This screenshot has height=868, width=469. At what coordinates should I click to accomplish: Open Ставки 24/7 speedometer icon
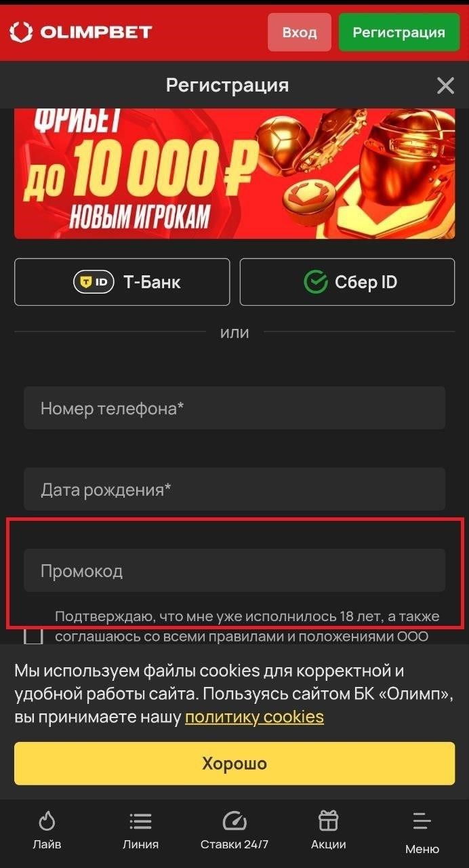[x=234, y=821]
